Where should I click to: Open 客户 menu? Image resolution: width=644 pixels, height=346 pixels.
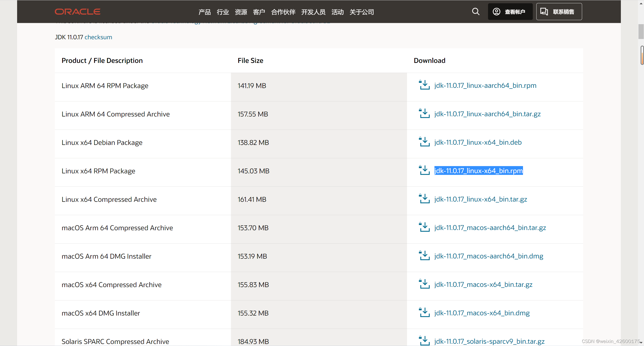(x=259, y=12)
